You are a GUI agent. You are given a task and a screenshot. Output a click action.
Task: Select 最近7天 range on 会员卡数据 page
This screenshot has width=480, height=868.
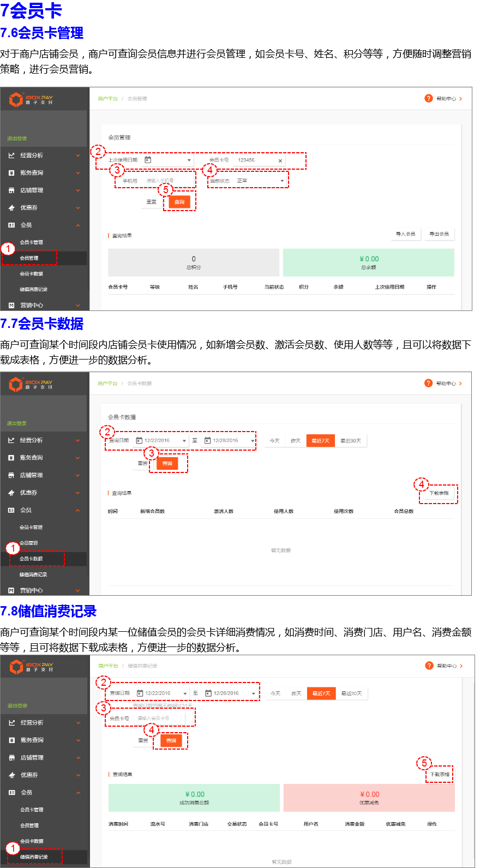[321, 441]
